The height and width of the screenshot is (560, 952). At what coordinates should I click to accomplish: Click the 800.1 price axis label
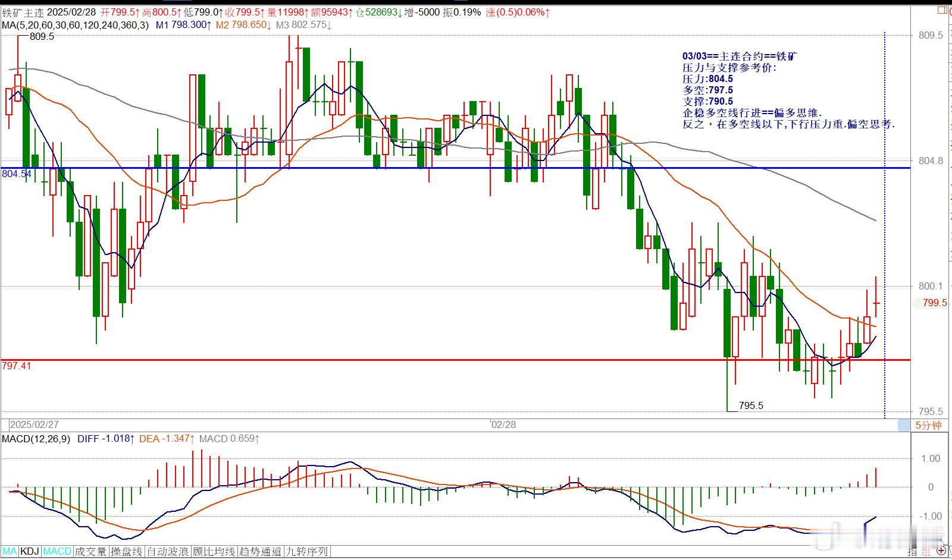(931, 286)
